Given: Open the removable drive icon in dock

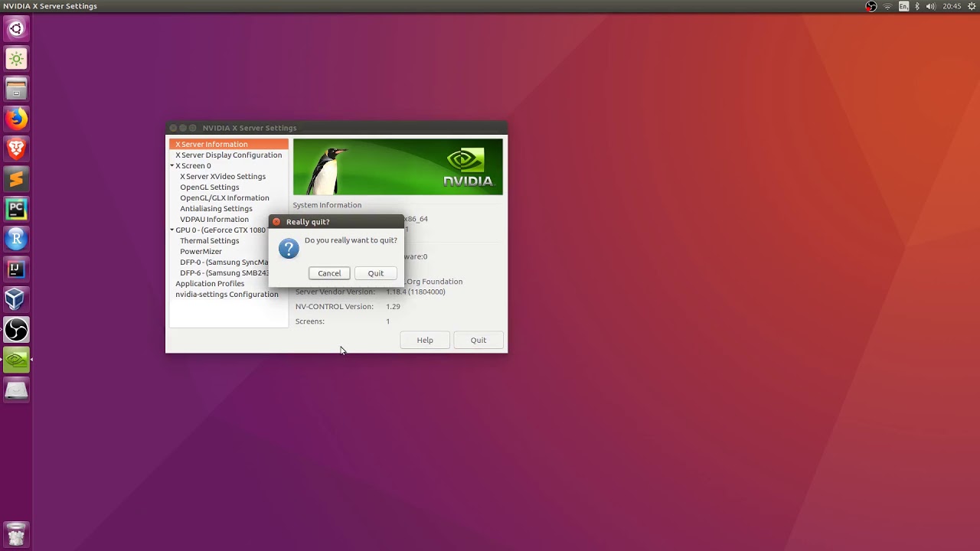Looking at the screenshot, I should pos(16,390).
